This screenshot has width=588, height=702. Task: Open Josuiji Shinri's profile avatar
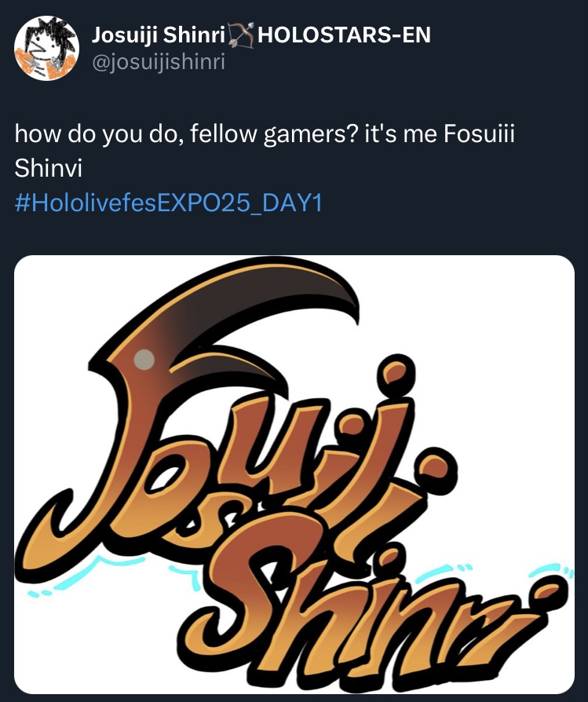point(47,49)
